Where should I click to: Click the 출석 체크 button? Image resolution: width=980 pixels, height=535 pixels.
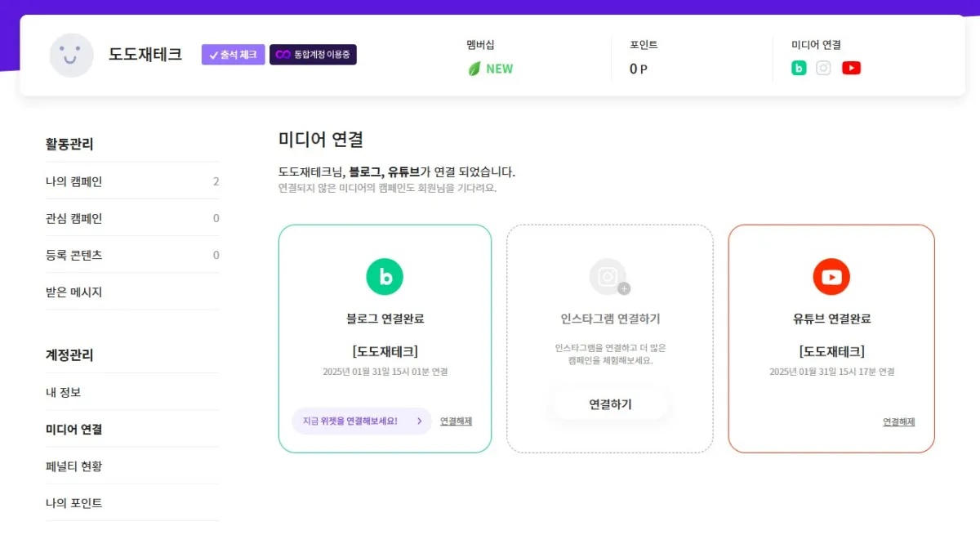click(233, 55)
